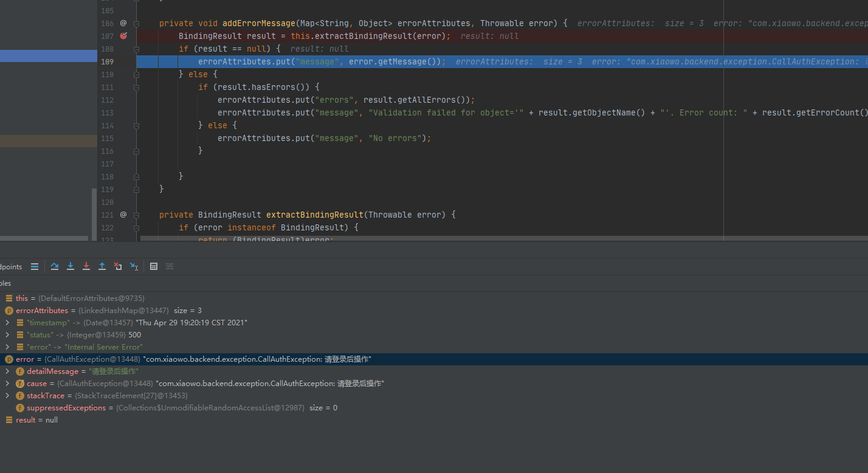Expand the stackTrace field
868x473 pixels.
point(7,396)
